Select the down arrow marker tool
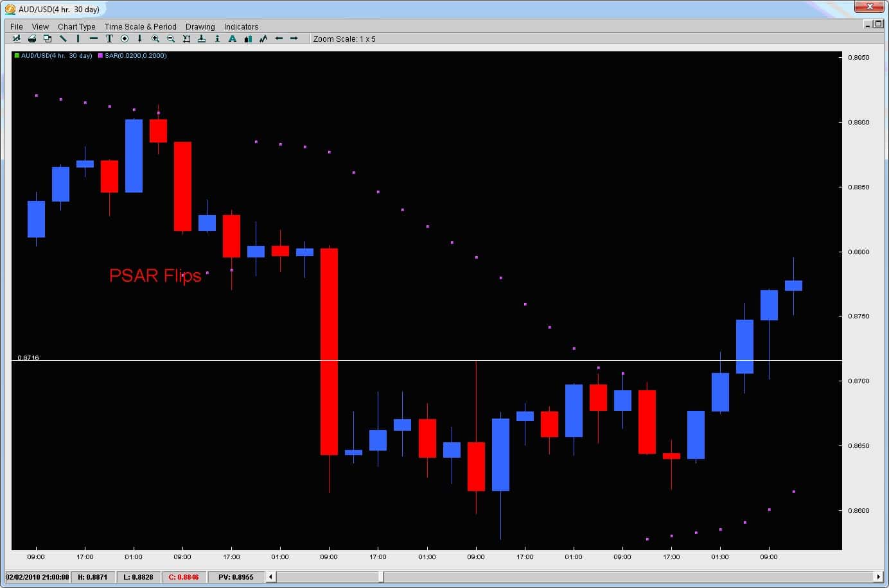Screen dimensions: 889x588 tap(139, 39)
